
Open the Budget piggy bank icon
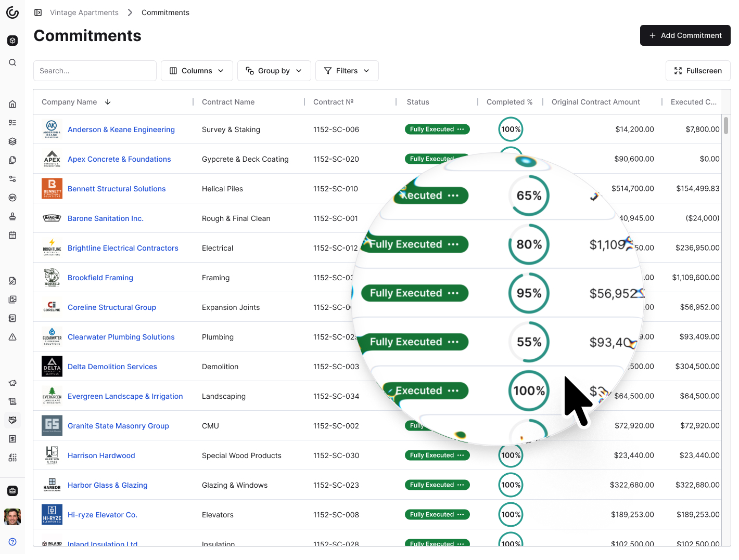(x=12, y=382)
